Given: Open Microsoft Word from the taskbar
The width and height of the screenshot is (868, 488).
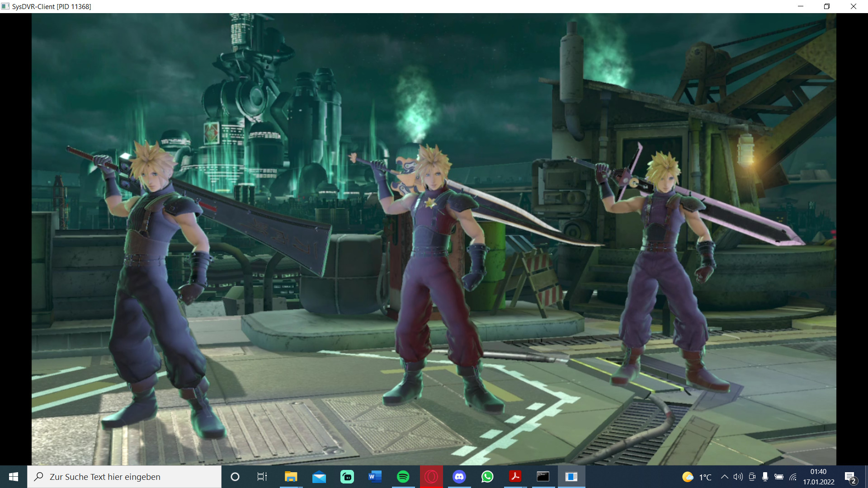Looking at the screenshot, I should (x=375, y=477).
